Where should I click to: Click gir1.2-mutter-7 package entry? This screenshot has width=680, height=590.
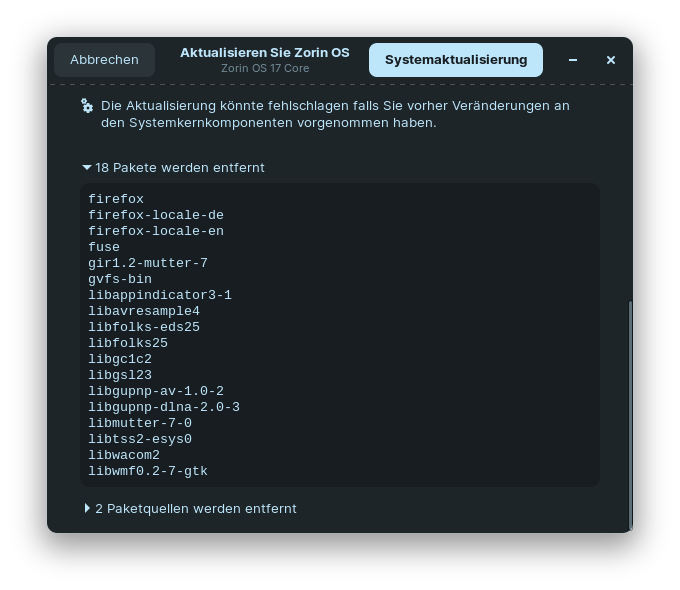pyautogui.click(x=148, y=263)
